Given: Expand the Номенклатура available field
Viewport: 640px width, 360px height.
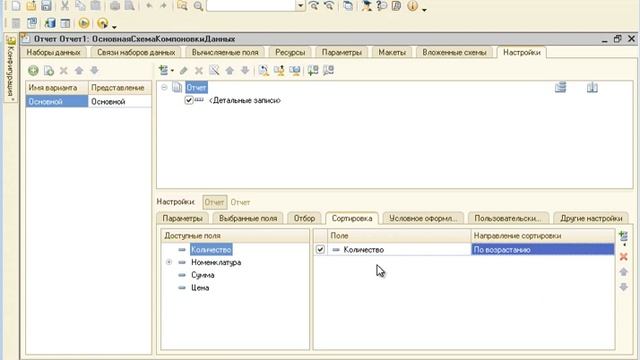Looking at the screenshot, I should [169, 262].
